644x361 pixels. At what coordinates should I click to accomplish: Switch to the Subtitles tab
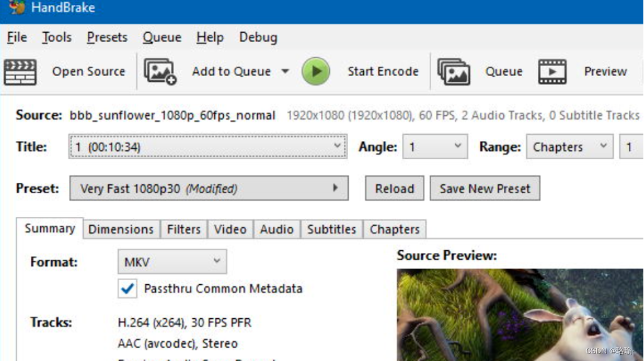[332, 230]
